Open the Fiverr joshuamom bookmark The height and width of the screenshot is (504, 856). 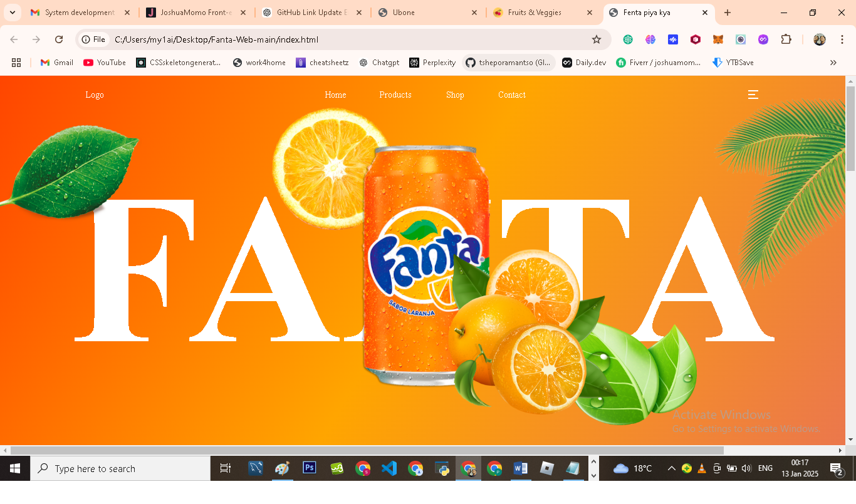(x=658, y=63)
